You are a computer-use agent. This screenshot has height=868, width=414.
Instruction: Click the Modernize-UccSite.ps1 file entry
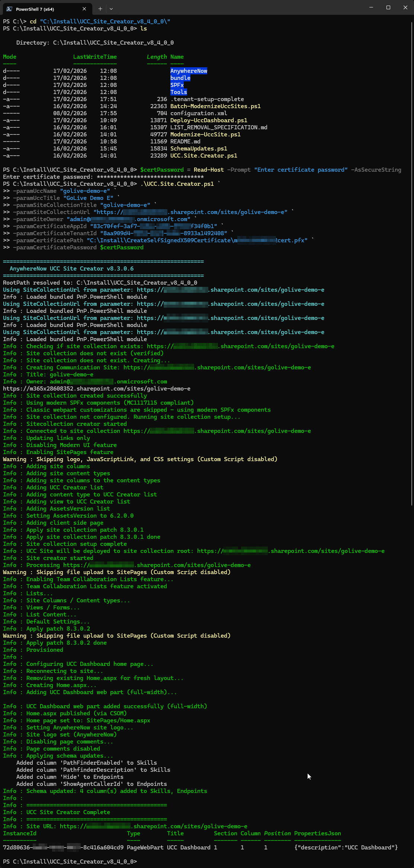pyautogui.click(x=205, y=135)
